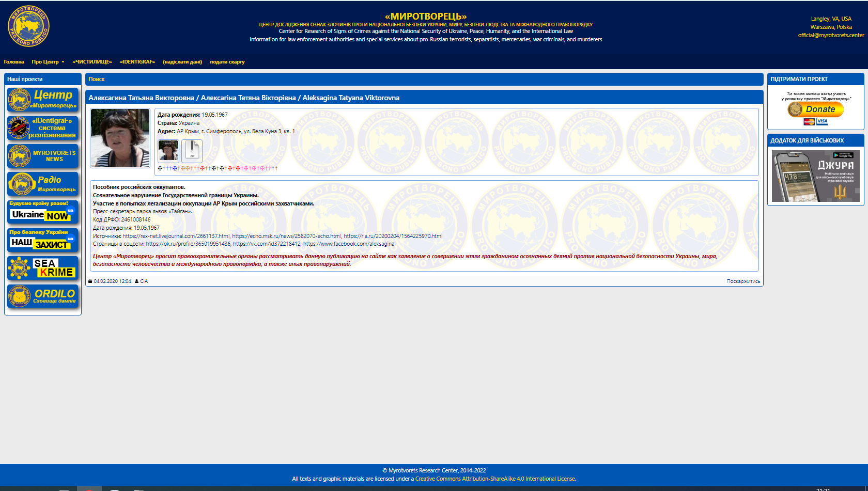Viewport: 868px width, 491px height.
Task: Click the Поиск search link
Action: click(x=97, y=79)
